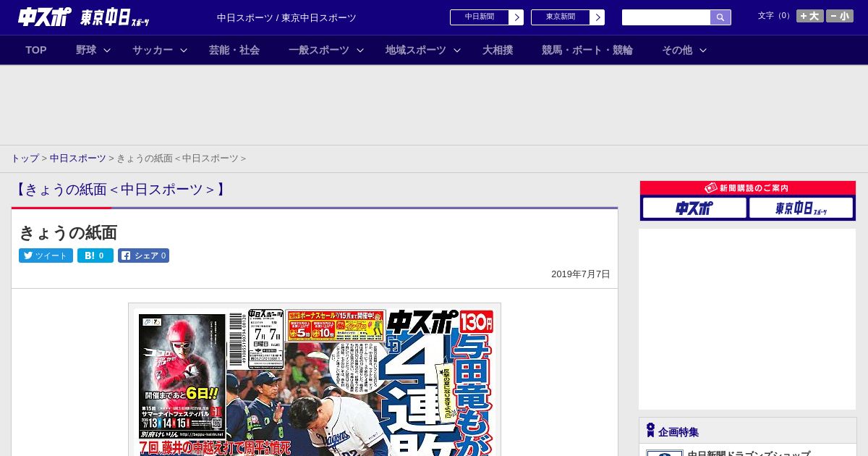Focus the site search input field

pos(666,17)
